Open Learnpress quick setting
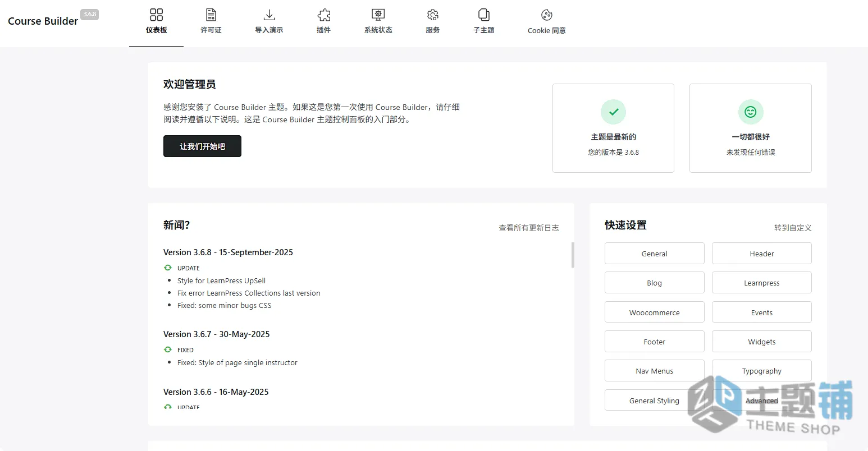Viewport: 868px width, 451px height. point(762,283)
